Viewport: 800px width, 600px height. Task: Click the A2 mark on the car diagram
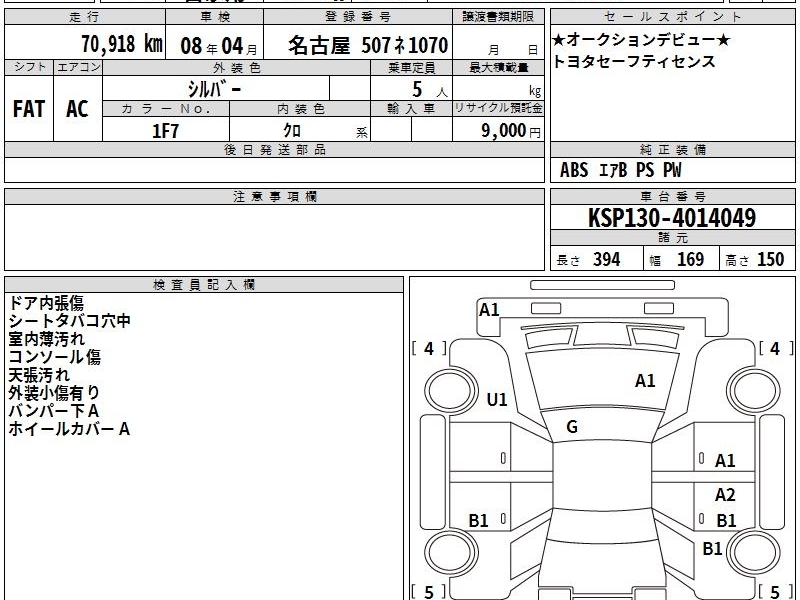725,494
